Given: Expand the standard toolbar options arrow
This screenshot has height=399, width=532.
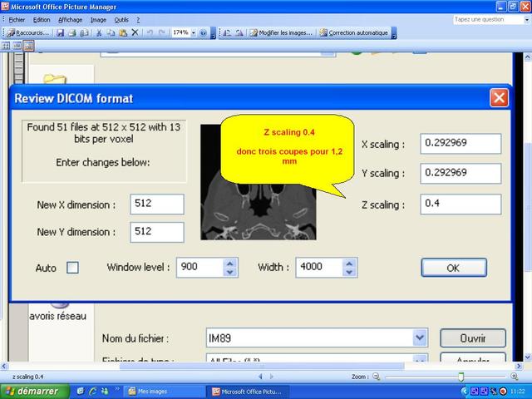Looking at the screenshot, I should tap(213, 33).
